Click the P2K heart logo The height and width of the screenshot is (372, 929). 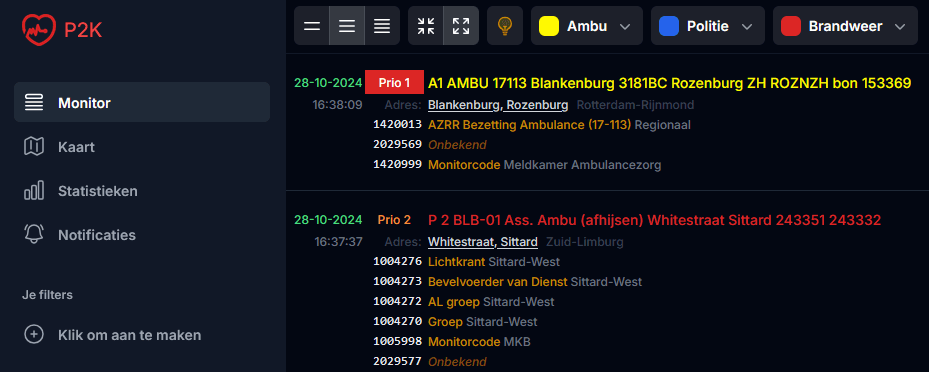(39, 29)
